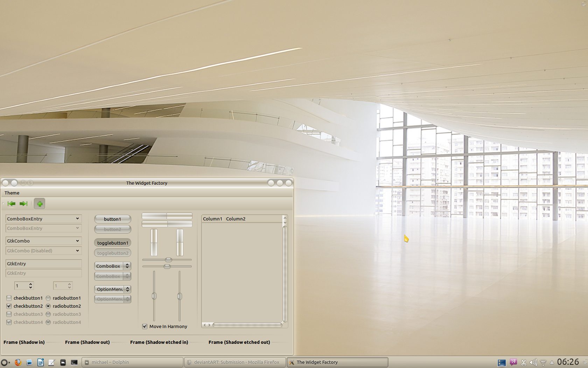The height and width of the screenshot is (368, 588).
Task: Click the disabled button2
Action: [x=113, y=229]
